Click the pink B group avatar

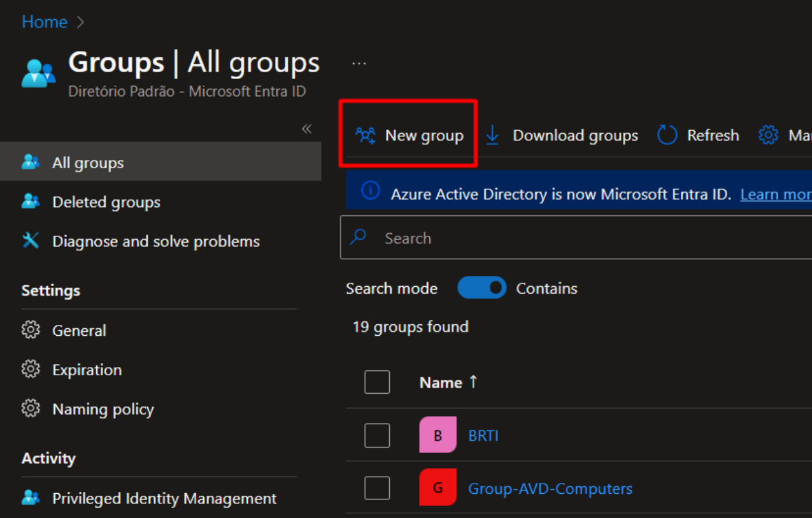tap(438, 435)
